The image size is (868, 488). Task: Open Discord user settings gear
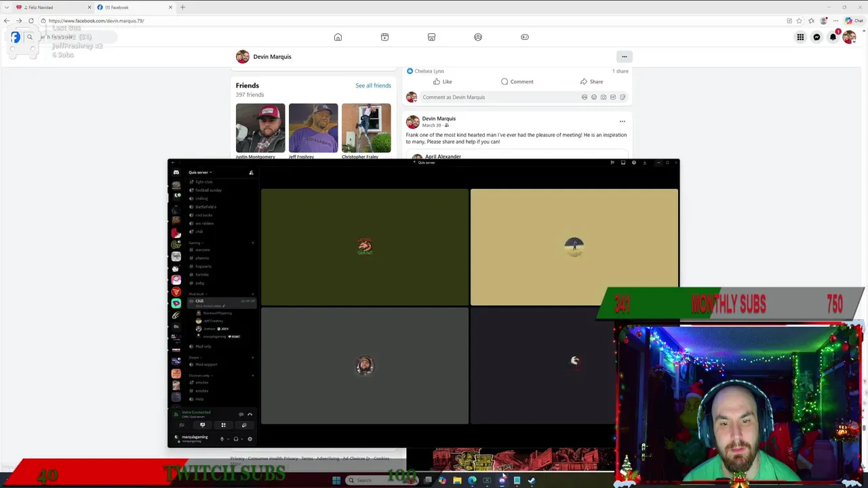[x=250, y=439]
